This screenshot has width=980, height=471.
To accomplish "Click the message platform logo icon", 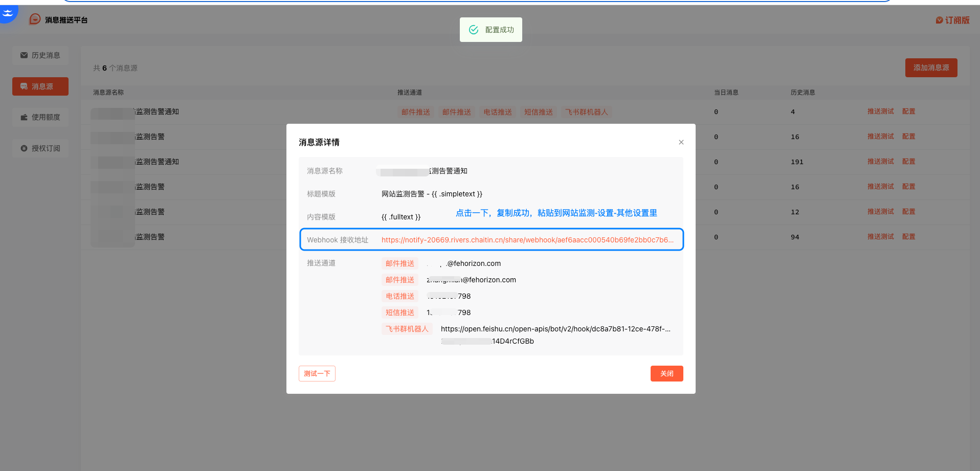I will 35,19.
